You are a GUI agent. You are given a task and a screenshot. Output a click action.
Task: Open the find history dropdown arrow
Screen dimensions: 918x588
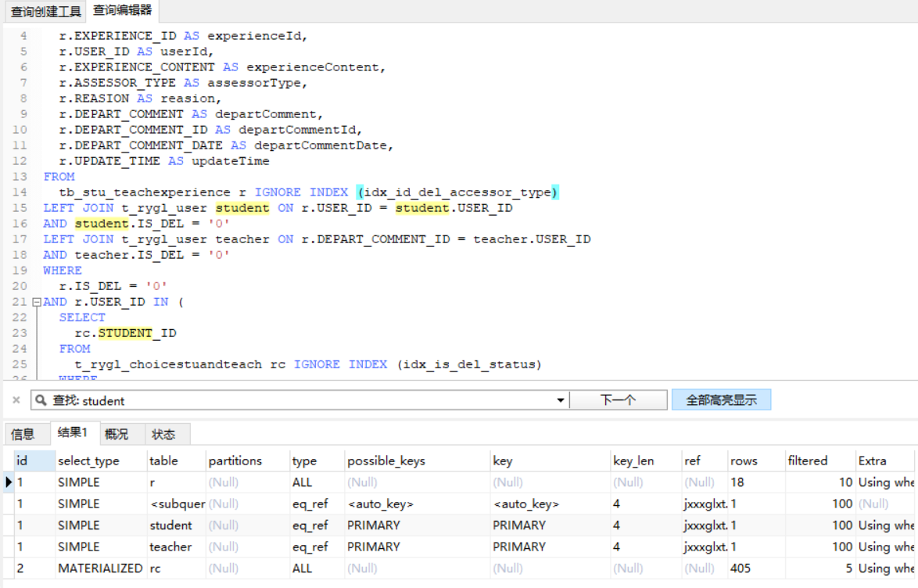click(560, 400)
